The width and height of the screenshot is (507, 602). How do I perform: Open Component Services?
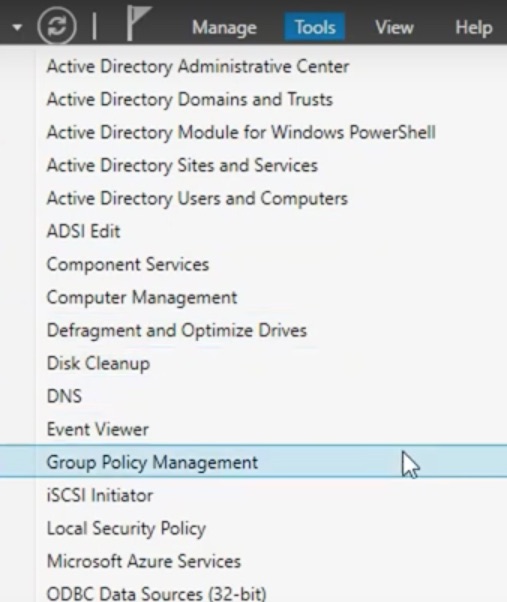[x=128, y=265]
